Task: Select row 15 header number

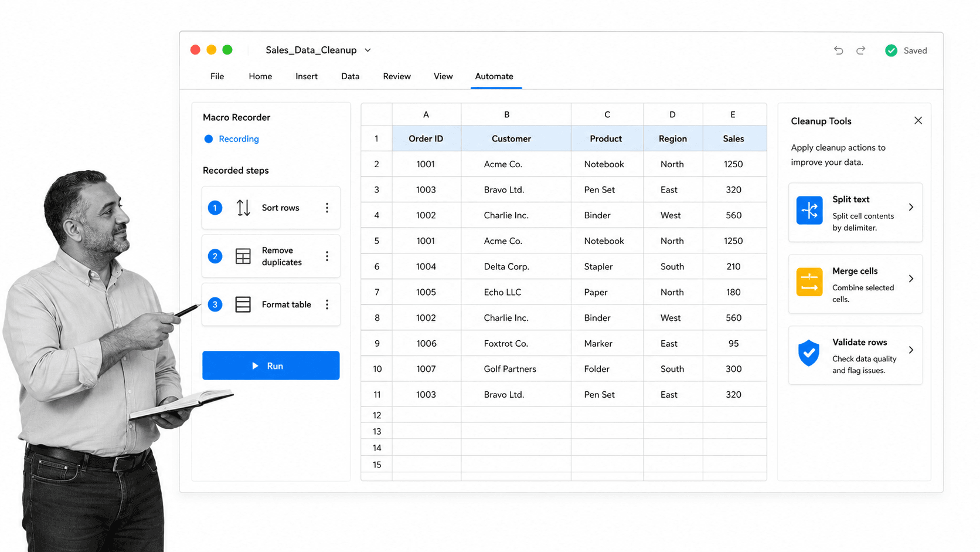Action: coord(377,465)
